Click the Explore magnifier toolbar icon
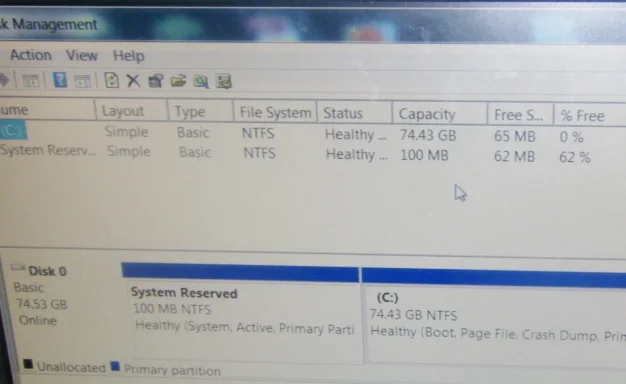The image size is (626, 384). pyautogui.click(x=201, y=81)
